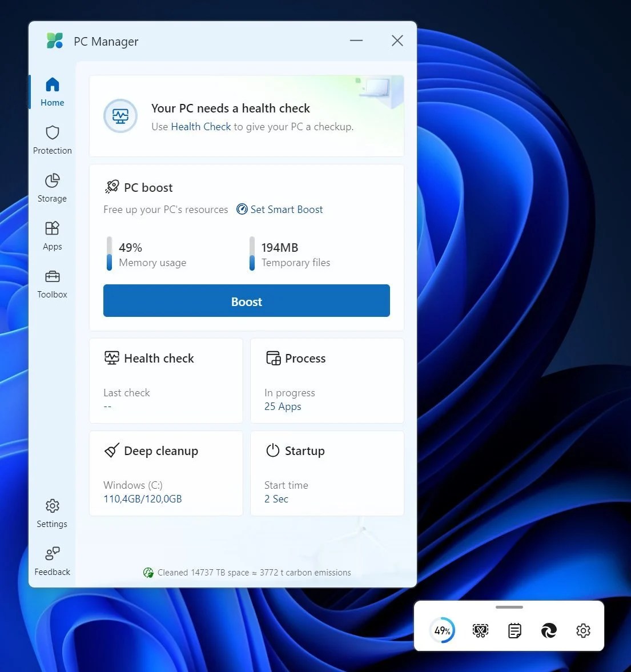Open the notes icon in the floating toolbar
Image resolution: width=631 pixels, height=672 pixels.
(515, 630)
